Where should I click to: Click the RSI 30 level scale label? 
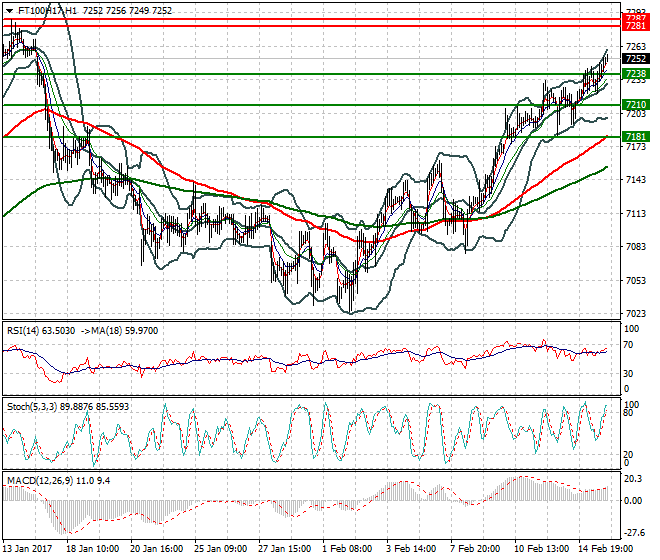(x=628, y=373)
